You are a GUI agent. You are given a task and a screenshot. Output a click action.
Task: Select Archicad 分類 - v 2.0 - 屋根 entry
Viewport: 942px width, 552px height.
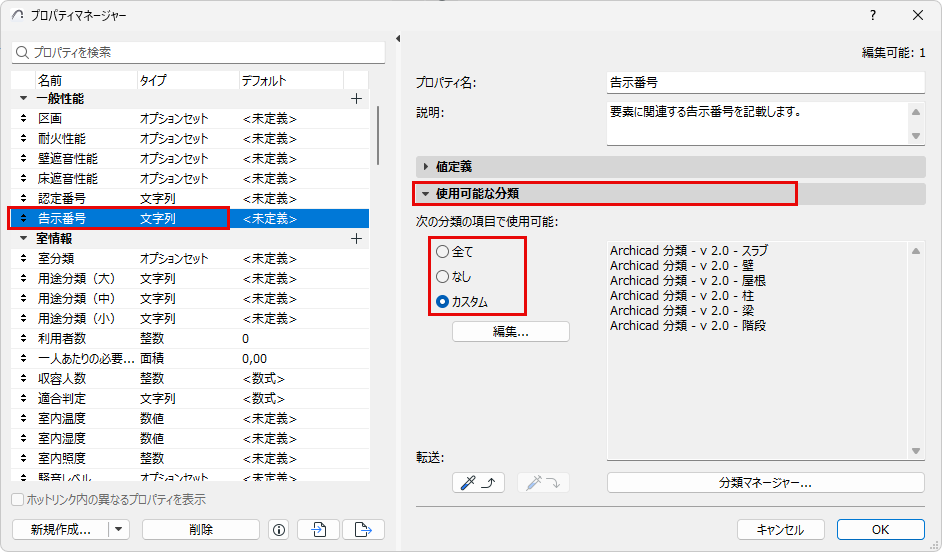tap(688, 281)
